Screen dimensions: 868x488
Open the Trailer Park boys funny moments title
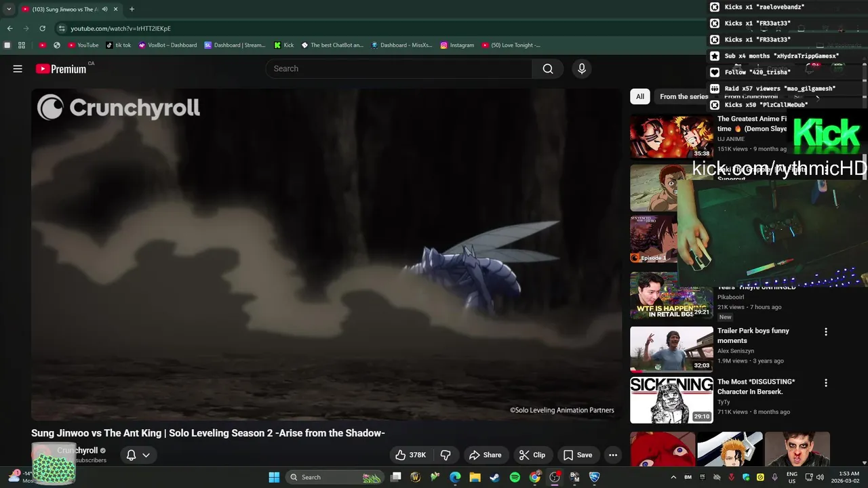click(753, 335)
